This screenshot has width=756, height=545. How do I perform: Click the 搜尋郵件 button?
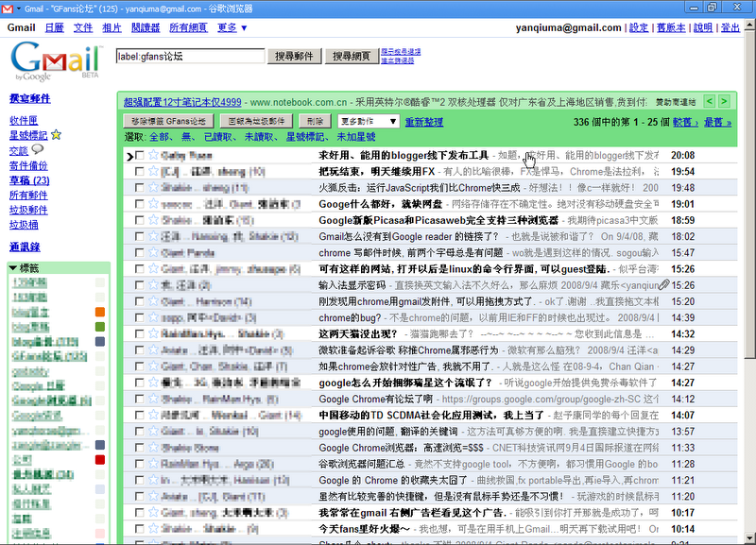tap(294, 57)
